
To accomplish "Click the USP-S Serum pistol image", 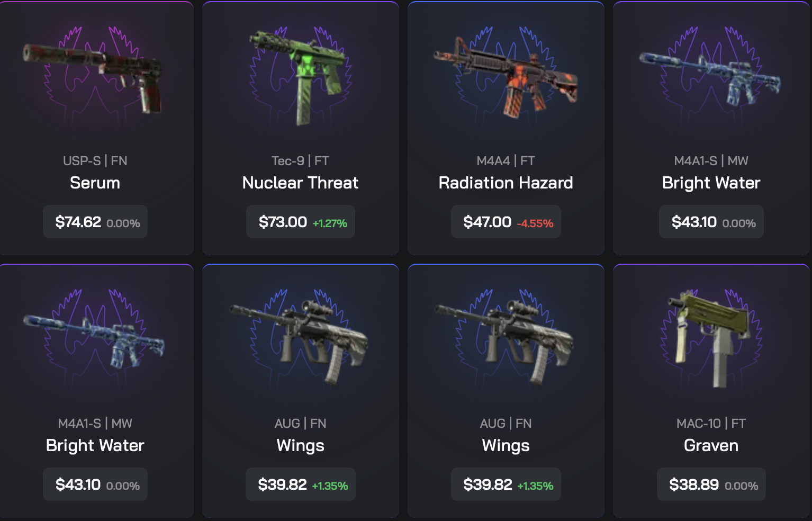I will (93, 77).
